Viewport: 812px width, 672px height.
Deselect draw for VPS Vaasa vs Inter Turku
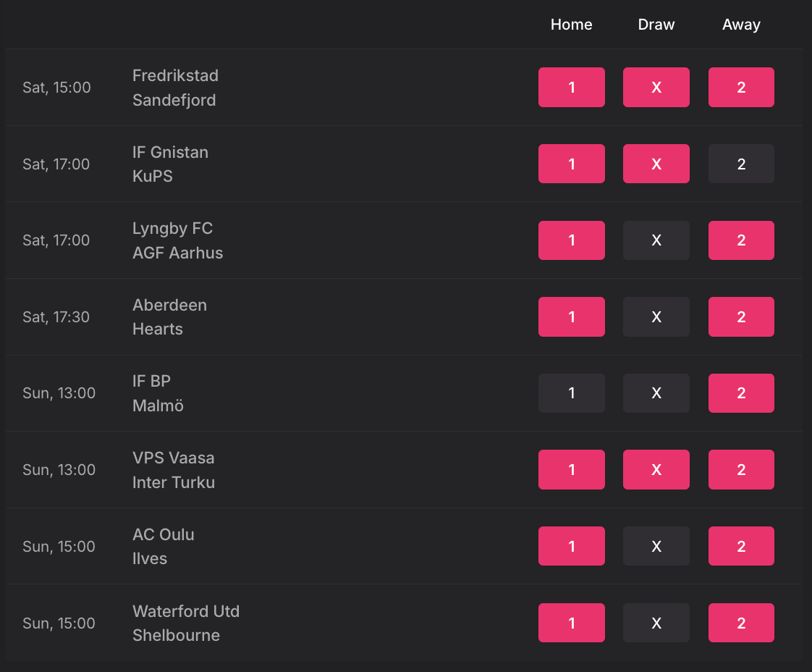pos(656,469)
